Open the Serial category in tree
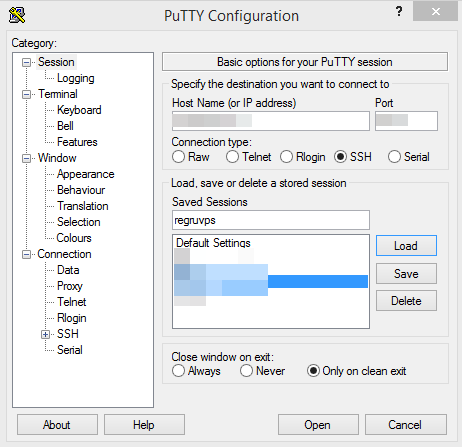The width and height of the screenshot is (462, 447). point(70,350)
